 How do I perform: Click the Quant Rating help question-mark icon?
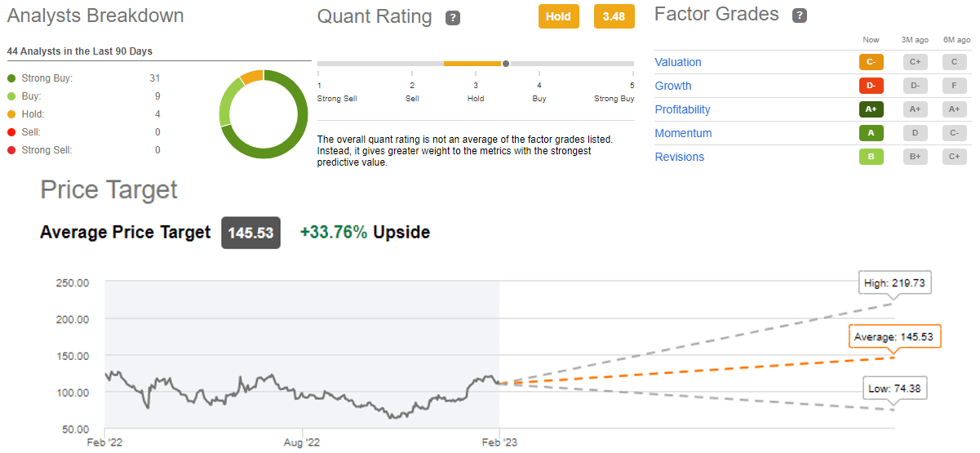point(453,18)
